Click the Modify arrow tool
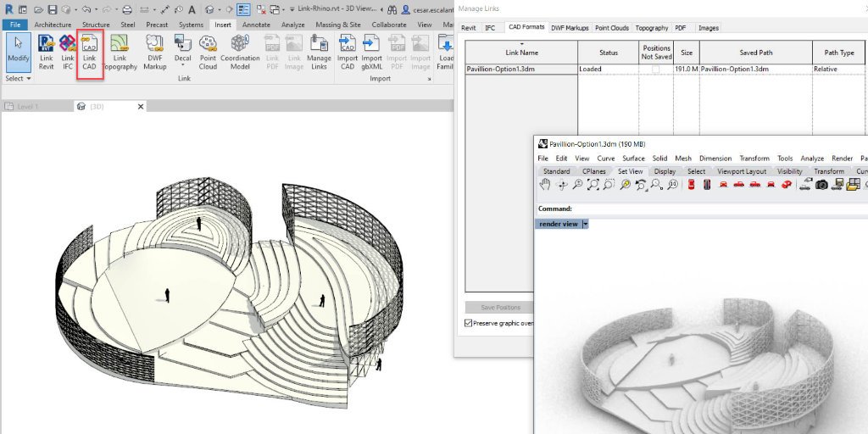Viewport: 868px width, 434px height. pyautogui.click(x=19, y=51)
